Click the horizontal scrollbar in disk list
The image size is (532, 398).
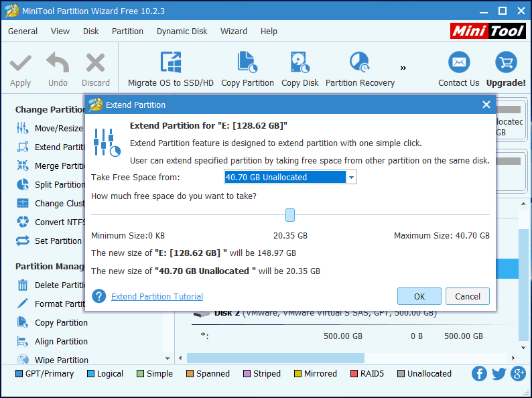tap(275, 358)
